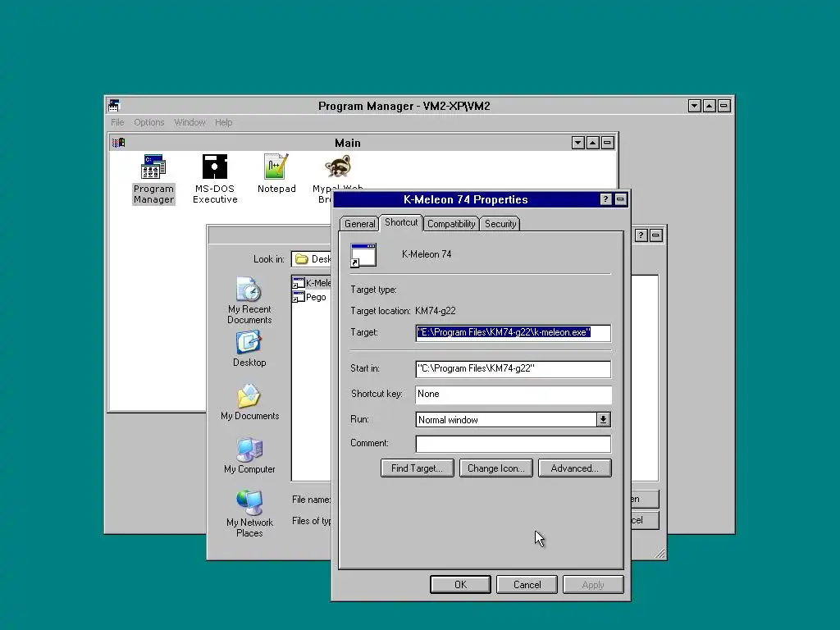Open the Security tab
This screenshot has height=630, width=840.
500,224
